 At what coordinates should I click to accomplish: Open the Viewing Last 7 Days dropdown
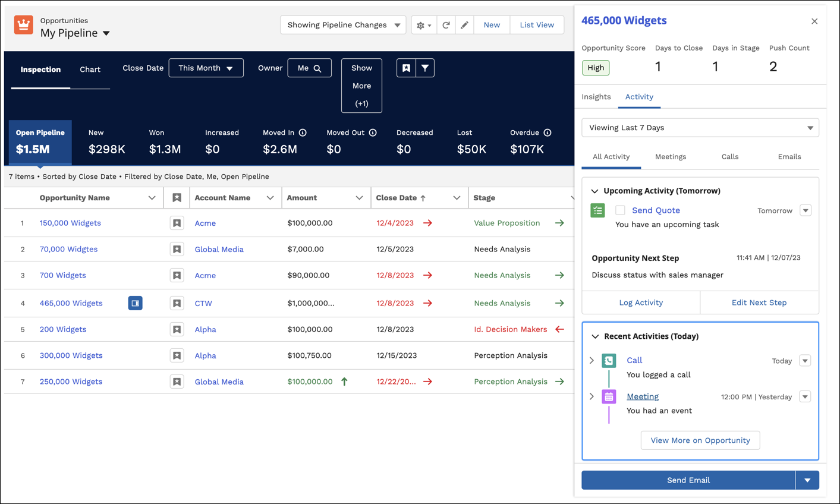tap(700, 128)
